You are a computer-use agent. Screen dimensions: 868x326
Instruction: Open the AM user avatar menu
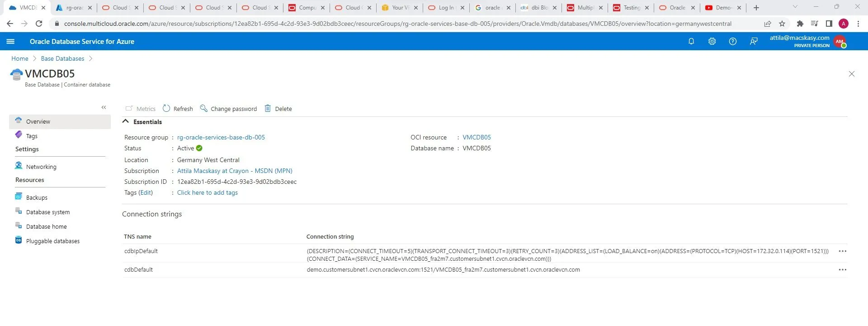point(840,41)
